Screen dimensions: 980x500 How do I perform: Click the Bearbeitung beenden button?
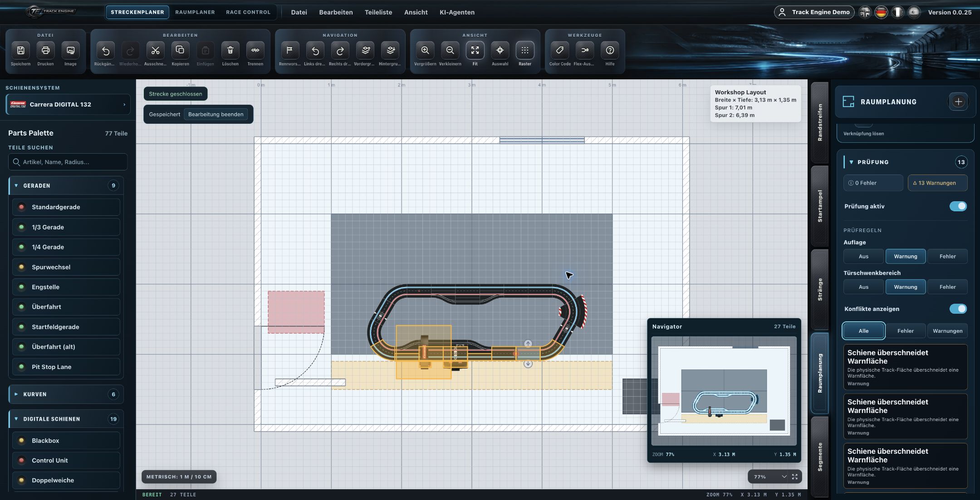216,114
